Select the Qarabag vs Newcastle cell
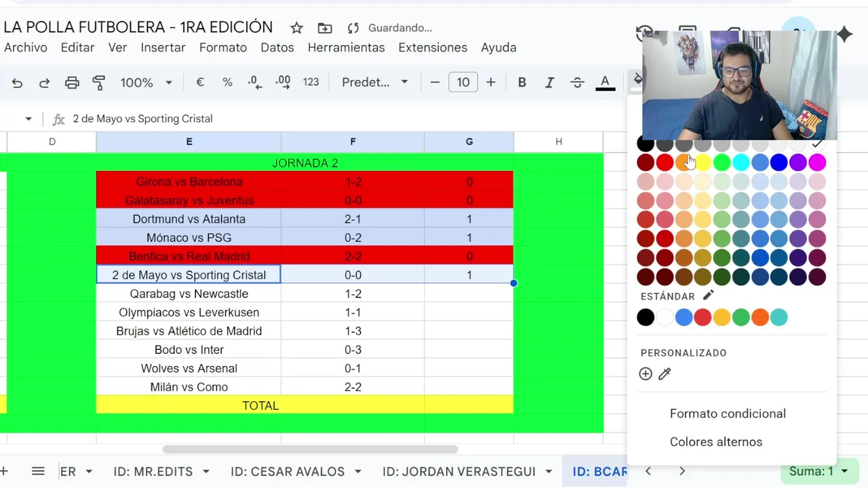Viewport: 868px width, 488px height. 189,293
